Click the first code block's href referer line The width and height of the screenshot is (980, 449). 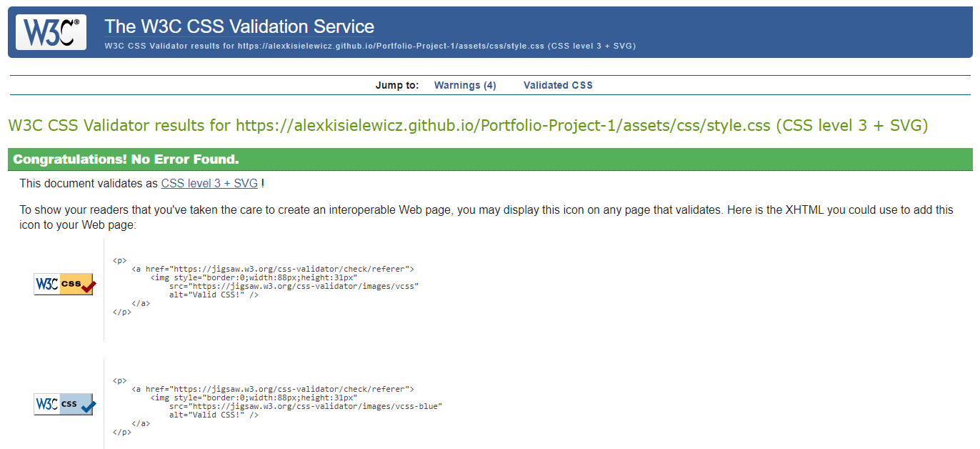(x=273, y=269)
